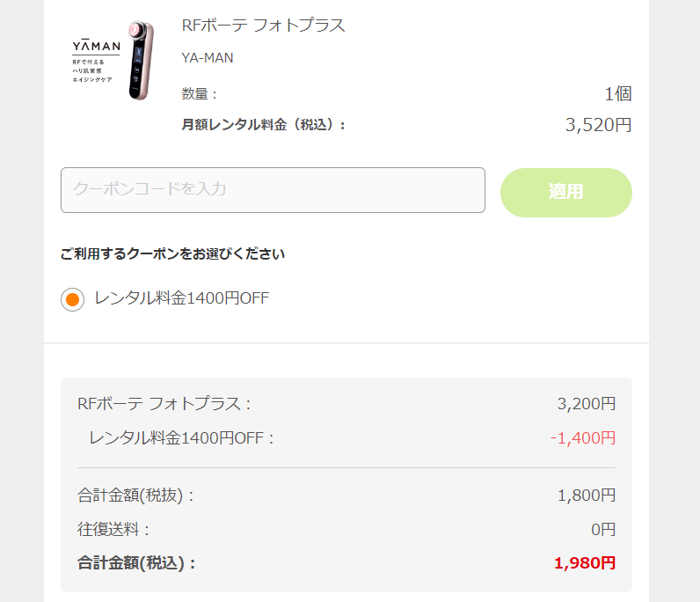Click the 月額レンタル料金（税込） label

tap(264, 125)
